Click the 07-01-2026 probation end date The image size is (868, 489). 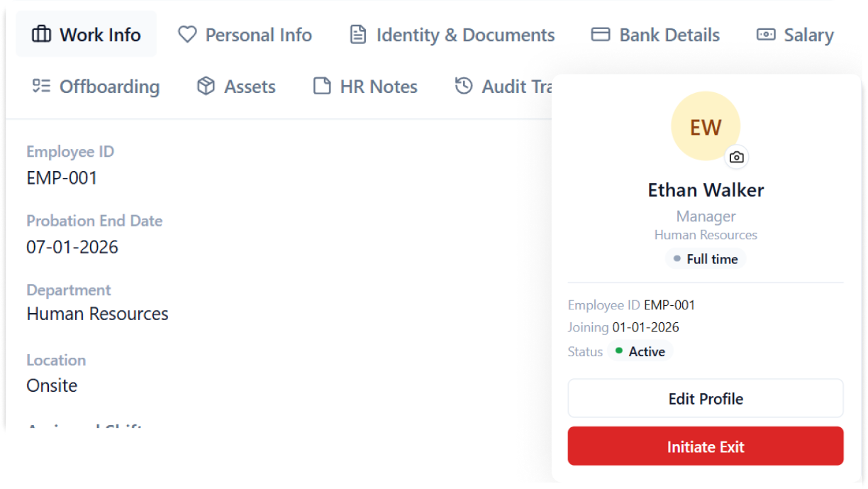(72, 247)
